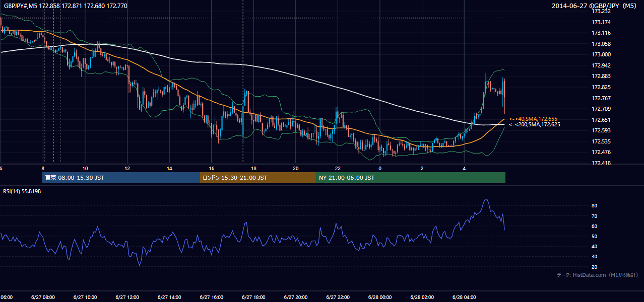Click the 6/27 08:00 bottom time label
Viewport: 644px width, 302px height.
43,297
